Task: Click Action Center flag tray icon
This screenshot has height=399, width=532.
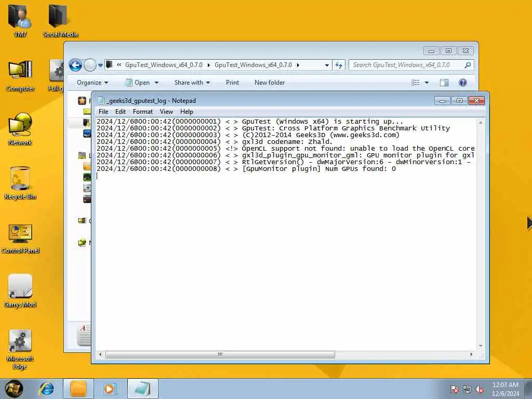Action: pos(454,390)
